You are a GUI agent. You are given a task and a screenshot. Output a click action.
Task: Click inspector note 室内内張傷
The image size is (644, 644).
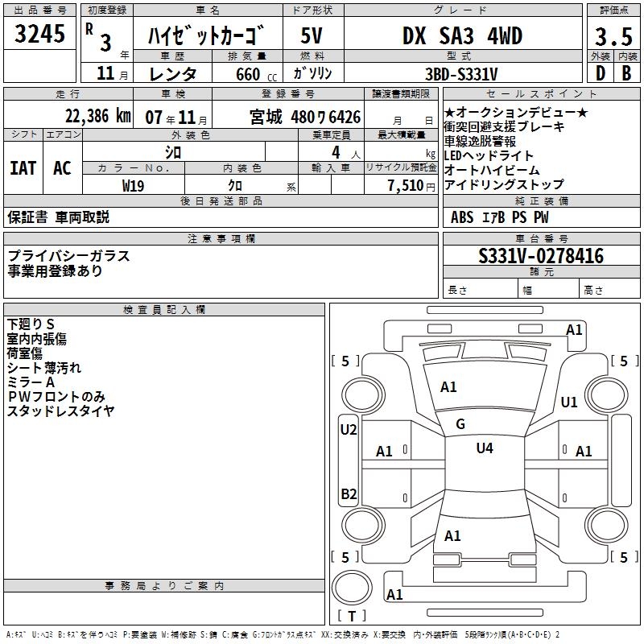coord(36,338)
